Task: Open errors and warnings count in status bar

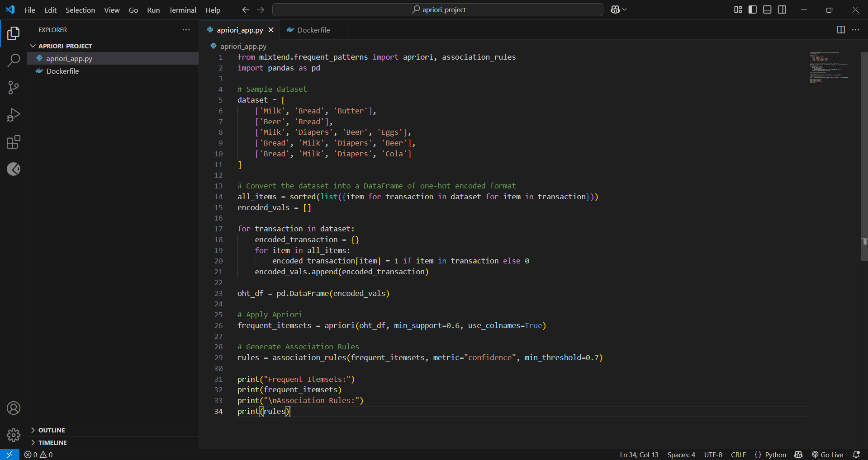Action: (x=38, y=455)
